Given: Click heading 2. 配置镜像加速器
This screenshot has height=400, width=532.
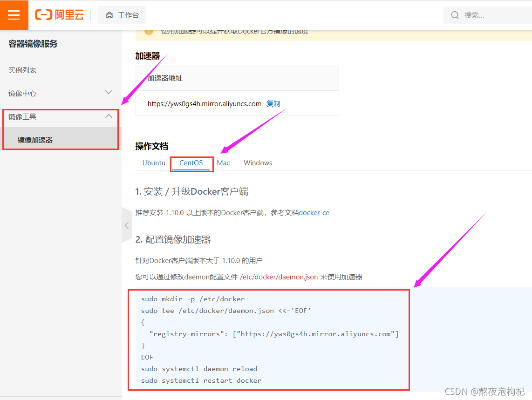Looking at the screenshot, I should point(173,239).
